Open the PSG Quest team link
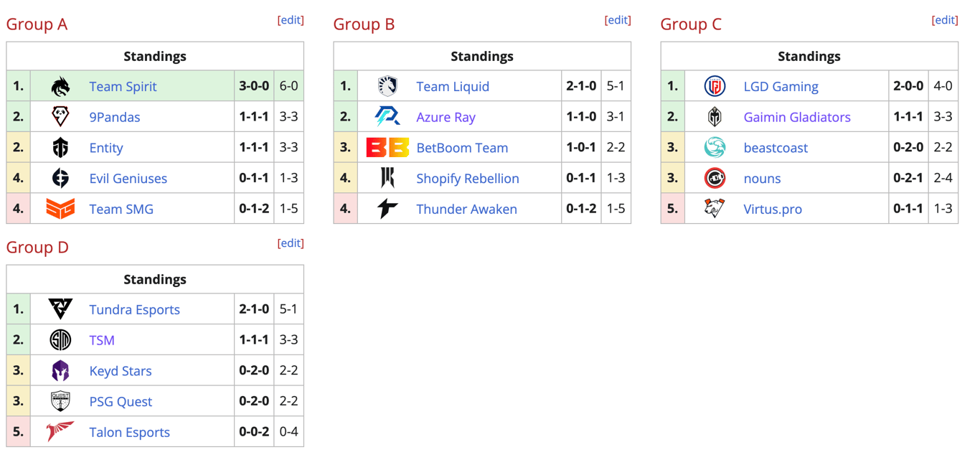The image size is (980, 465). (x=121, y=402)
